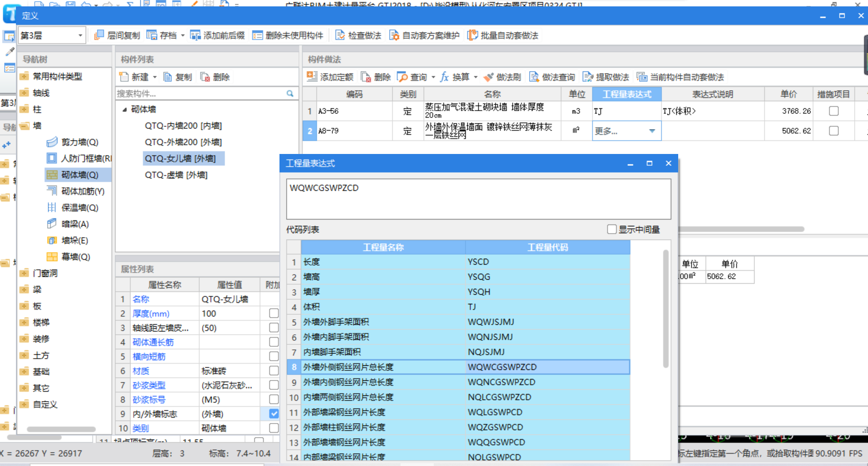Select the QTQ-外墙200 [外墙] component
The width and height of the screenshot is (868, 466).
point(183,142)
